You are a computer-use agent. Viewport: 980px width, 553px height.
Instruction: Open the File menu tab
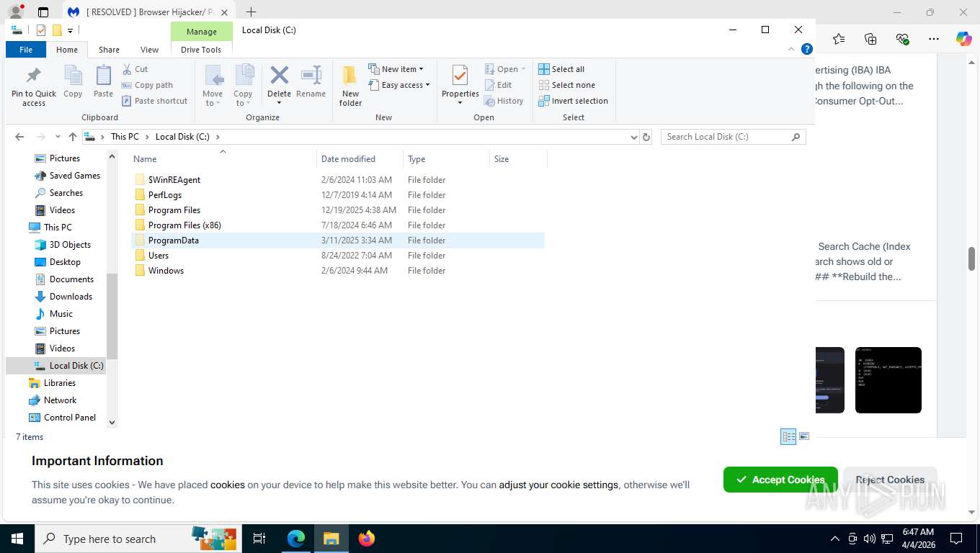(x=26, y=50)
